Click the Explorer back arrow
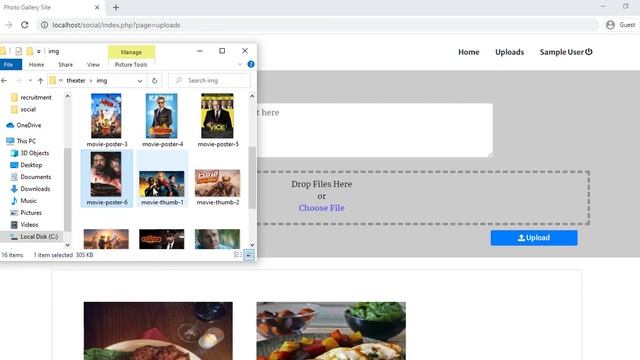Viewport: 640px width, 360px height. (4, 81)
